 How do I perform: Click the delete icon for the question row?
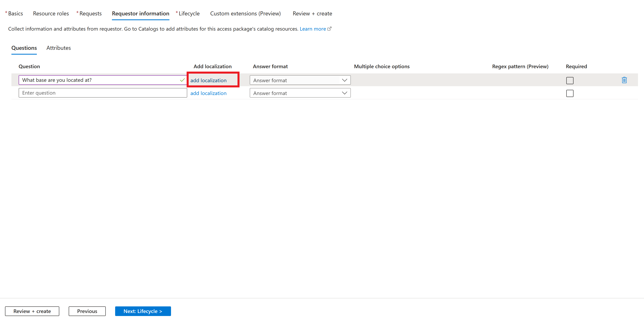tap(625, 80)
